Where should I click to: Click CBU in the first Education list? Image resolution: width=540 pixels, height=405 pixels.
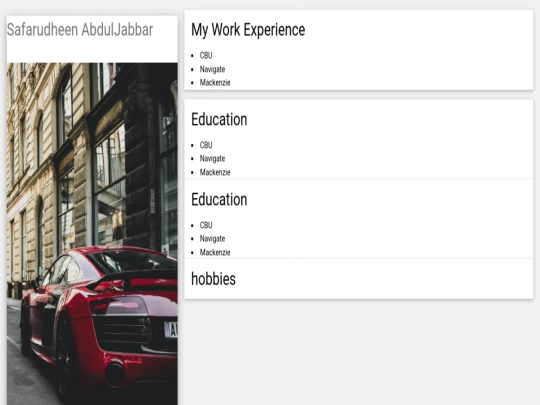206,145
